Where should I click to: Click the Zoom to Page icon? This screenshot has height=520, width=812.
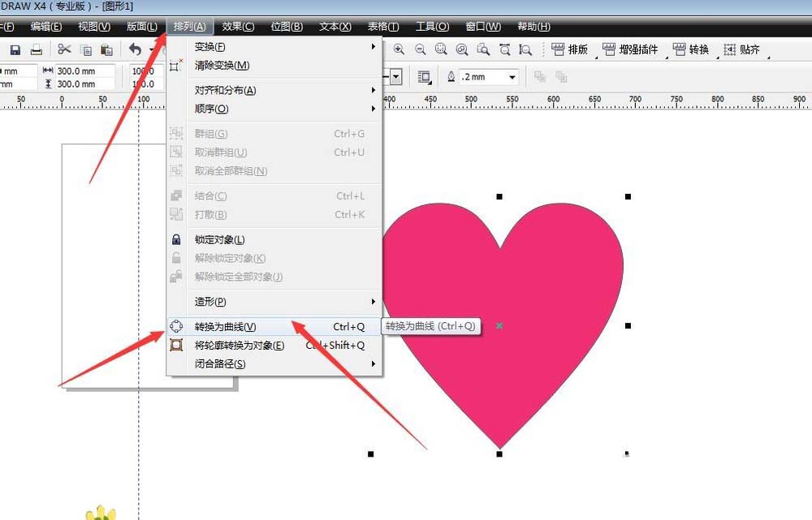click(483, 49)
